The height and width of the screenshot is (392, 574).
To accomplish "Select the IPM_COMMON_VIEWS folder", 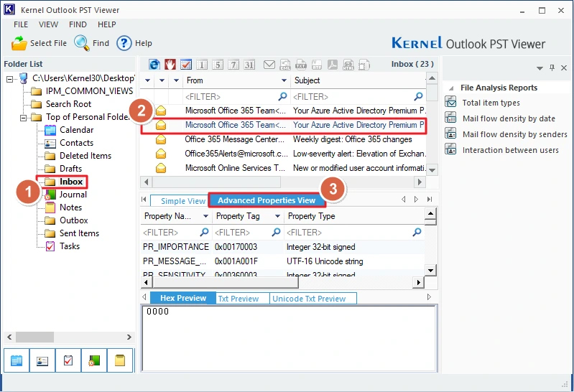I will 89,91.
